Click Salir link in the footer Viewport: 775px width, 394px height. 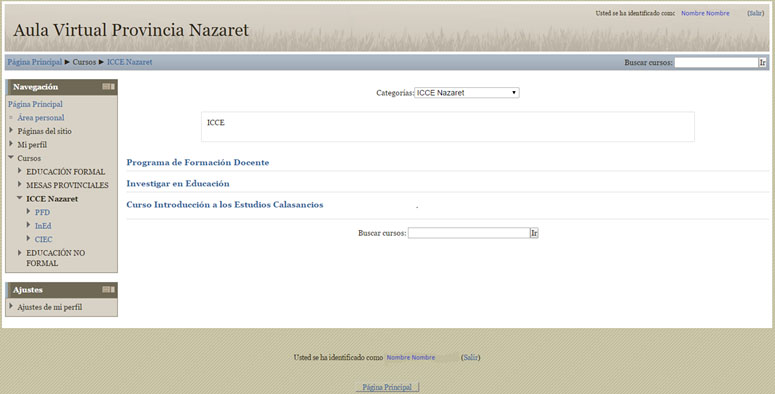(471, 357)
